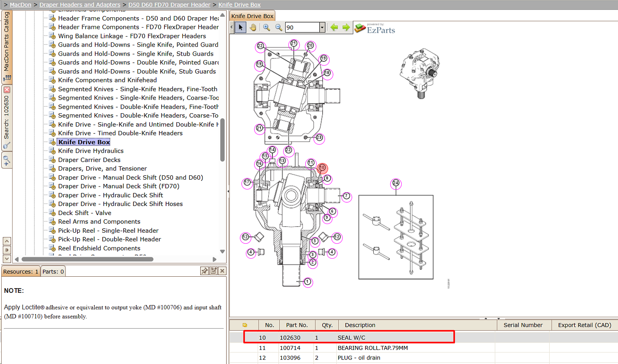Click the tree vertical scrollbar thumb
The width and height of the screenshot is (618, 364).
(222, 140)
